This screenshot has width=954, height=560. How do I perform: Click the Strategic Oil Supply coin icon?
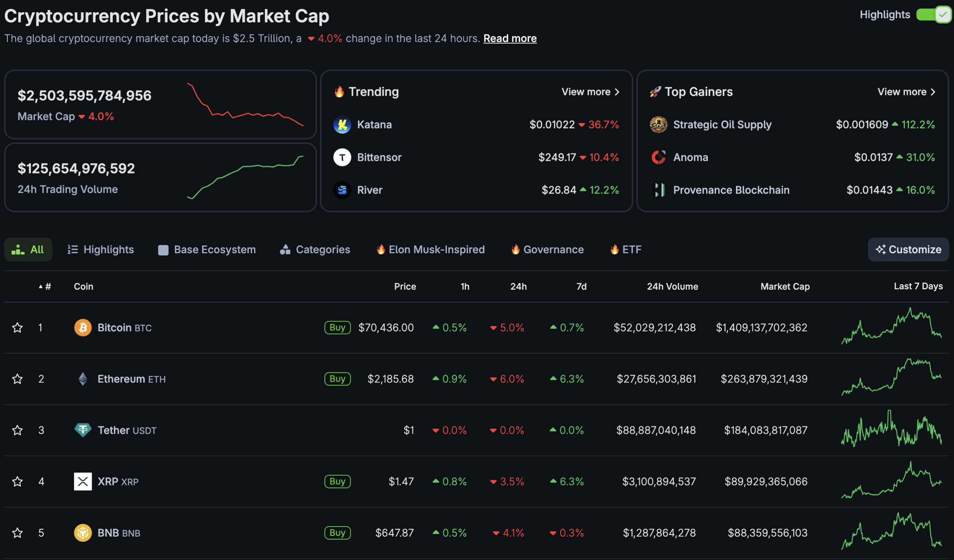click(659, 125)
